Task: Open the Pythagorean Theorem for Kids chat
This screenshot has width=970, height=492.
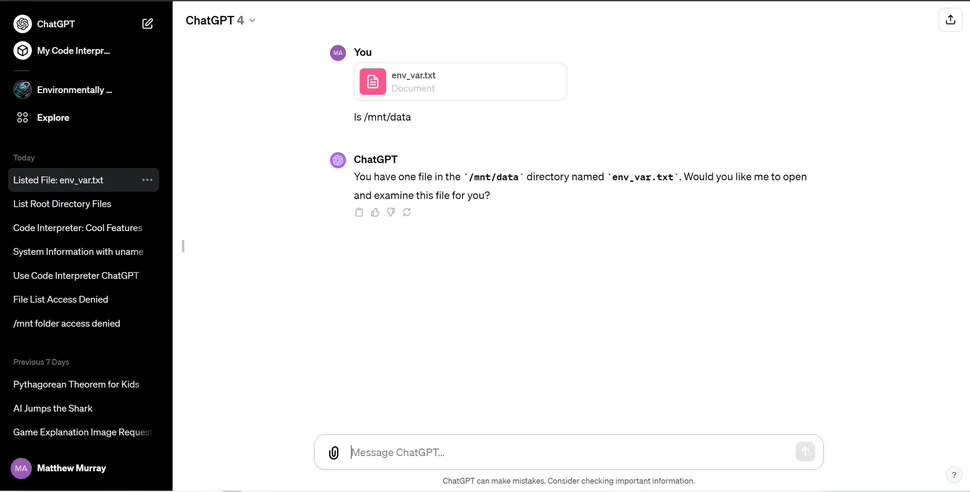Action: pyautogui.click(x=76, y=384)
